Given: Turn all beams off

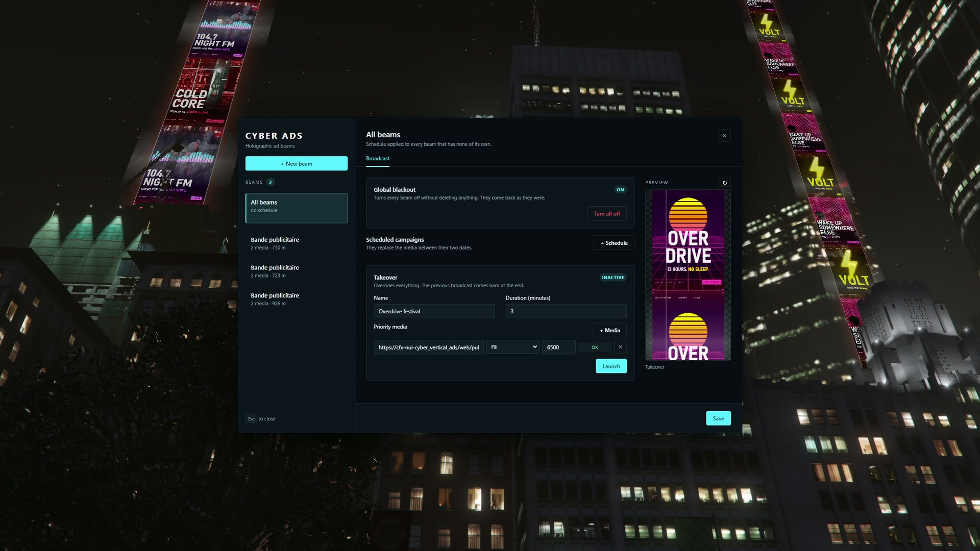Looking at the screenshot, I should click(606, 214).
